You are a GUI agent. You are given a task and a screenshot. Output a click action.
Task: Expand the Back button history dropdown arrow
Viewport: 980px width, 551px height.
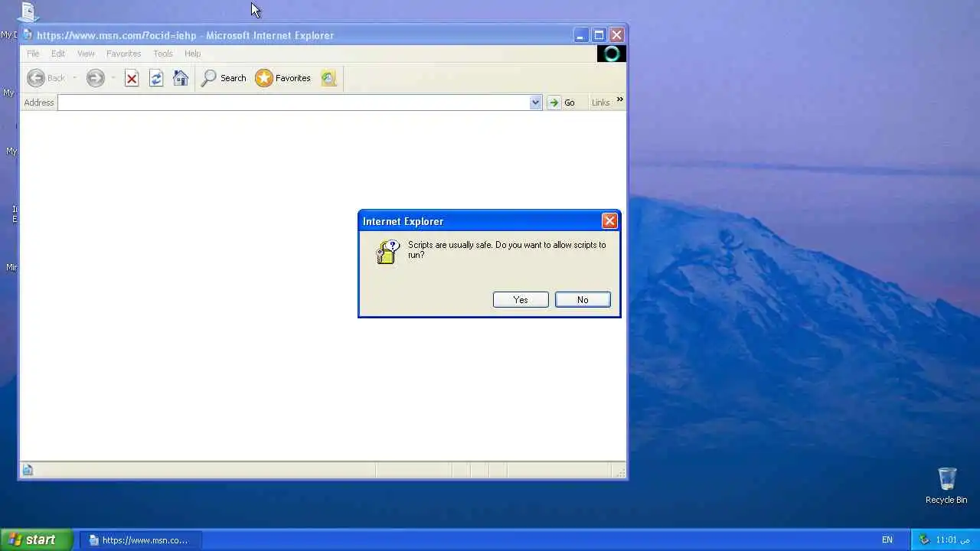[x=74, y=78]
